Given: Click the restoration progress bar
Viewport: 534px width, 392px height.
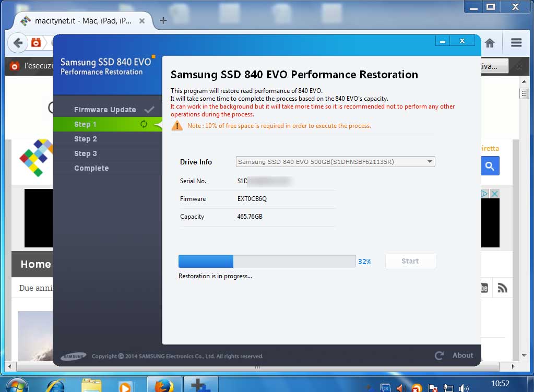Looking at the screenshot, I should 267,261.
